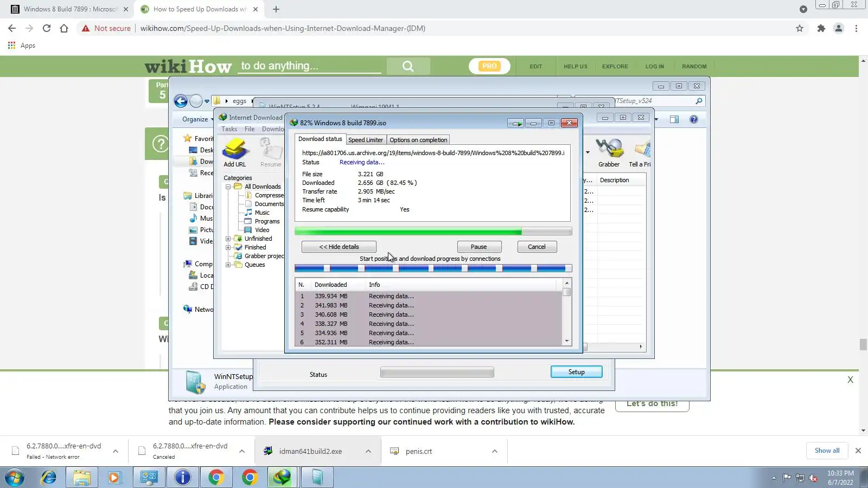The height and width of the screenshot is (488, 868).
Task: Select the Video category in IDM
Action: [262, 230]
